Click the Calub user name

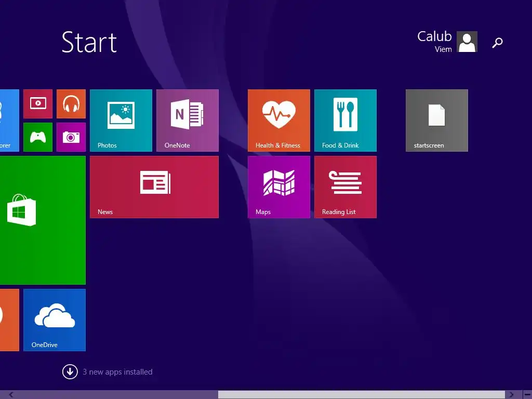434,37
